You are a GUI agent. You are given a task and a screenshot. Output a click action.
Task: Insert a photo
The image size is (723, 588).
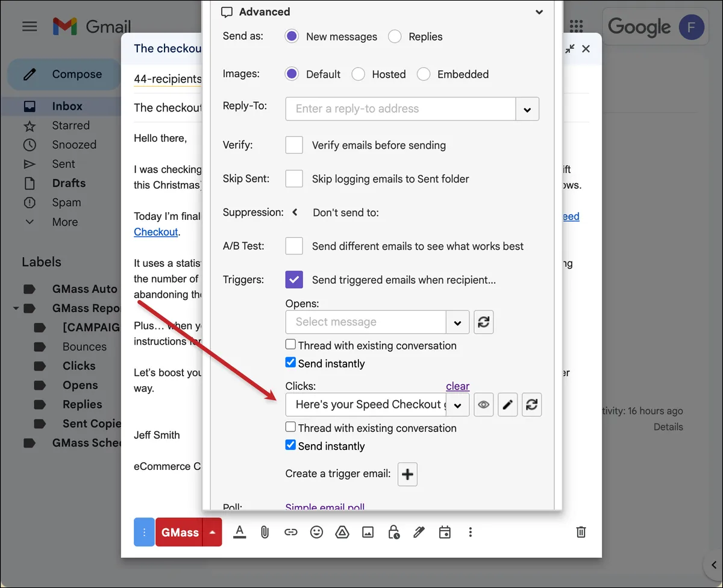[x=368, y=532]
